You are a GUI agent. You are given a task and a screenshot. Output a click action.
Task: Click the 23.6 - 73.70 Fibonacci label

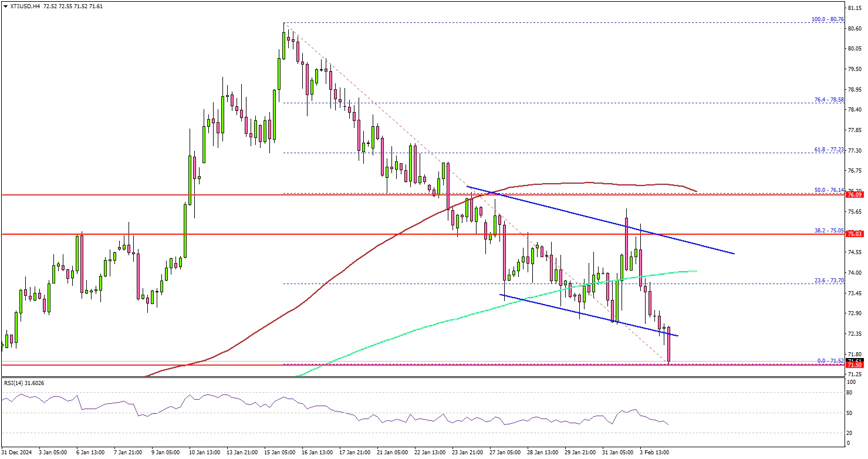coord(827,281)
